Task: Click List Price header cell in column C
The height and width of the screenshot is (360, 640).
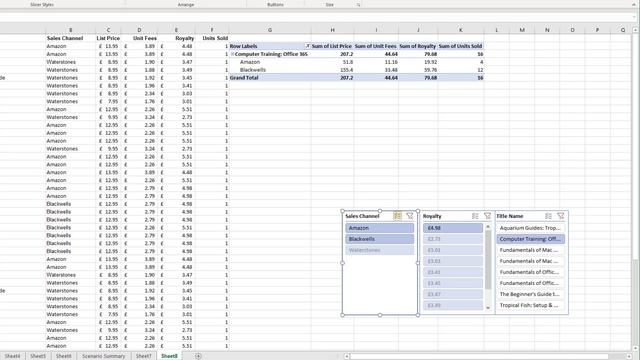Action: (108, 38)
